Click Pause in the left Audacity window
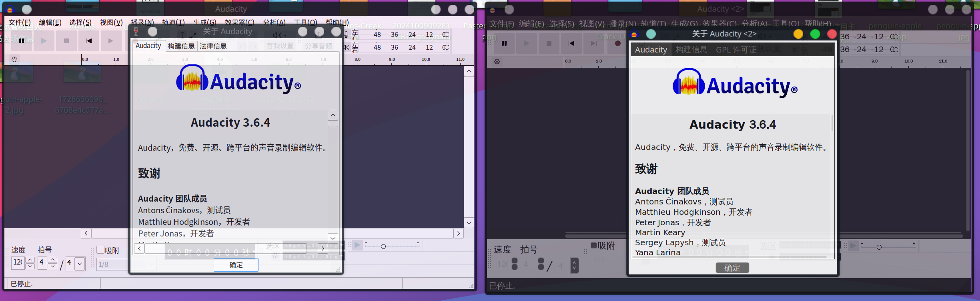This screenshot has height=301, width=980. pos(22,41)
